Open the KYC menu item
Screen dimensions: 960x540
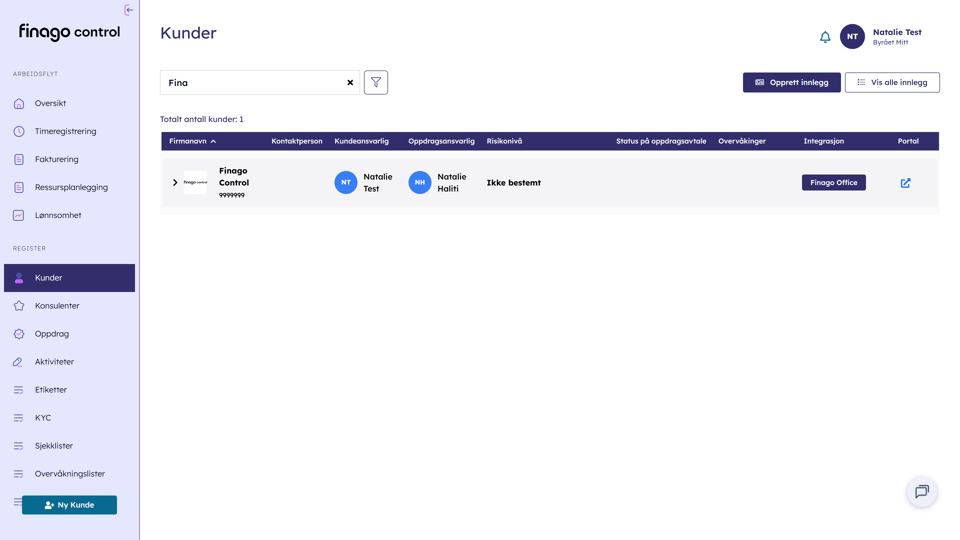click(x=43, y=418)
